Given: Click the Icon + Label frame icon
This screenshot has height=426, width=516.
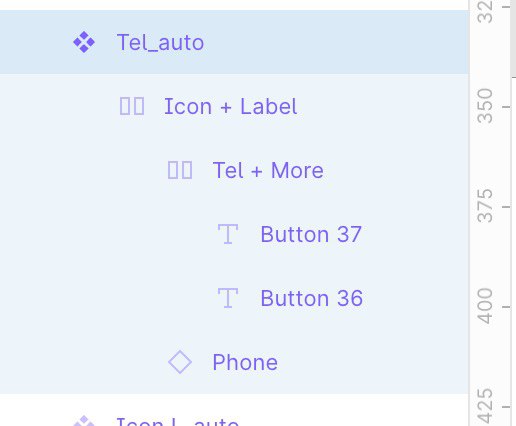Looking at the screenshot, I should pos(132,106).
